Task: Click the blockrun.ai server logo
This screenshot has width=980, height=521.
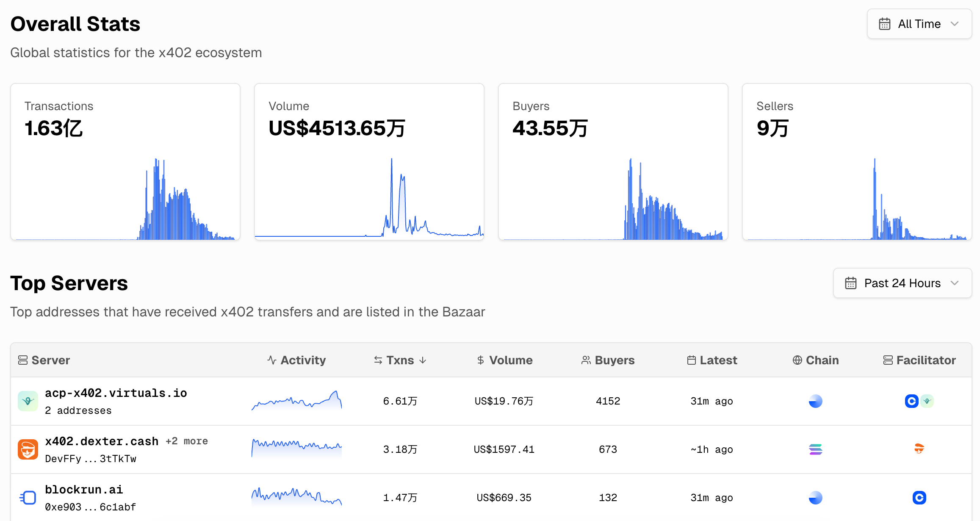Action: [x=28, y=497]
